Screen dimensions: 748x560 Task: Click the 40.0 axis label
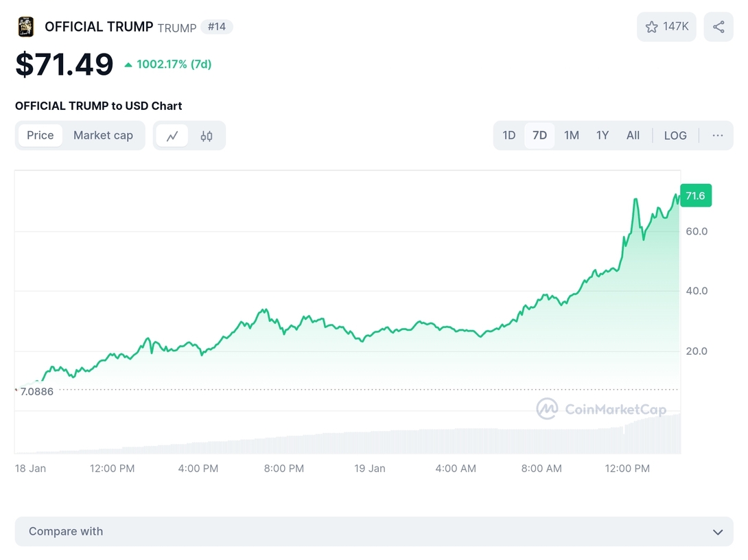(x=697, y=291)
